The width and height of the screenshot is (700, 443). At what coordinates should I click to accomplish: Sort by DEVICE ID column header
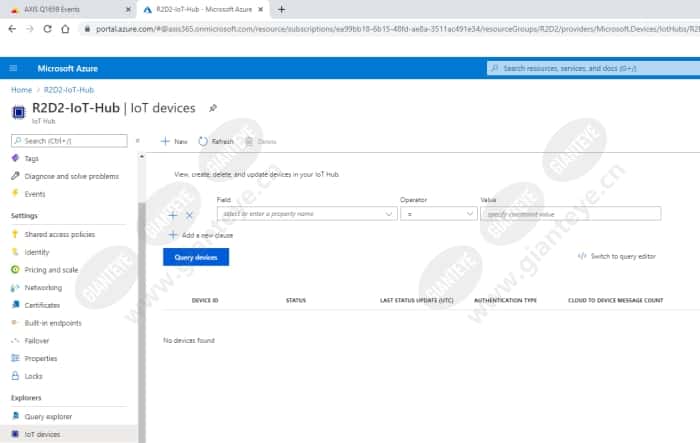(205, 301)
